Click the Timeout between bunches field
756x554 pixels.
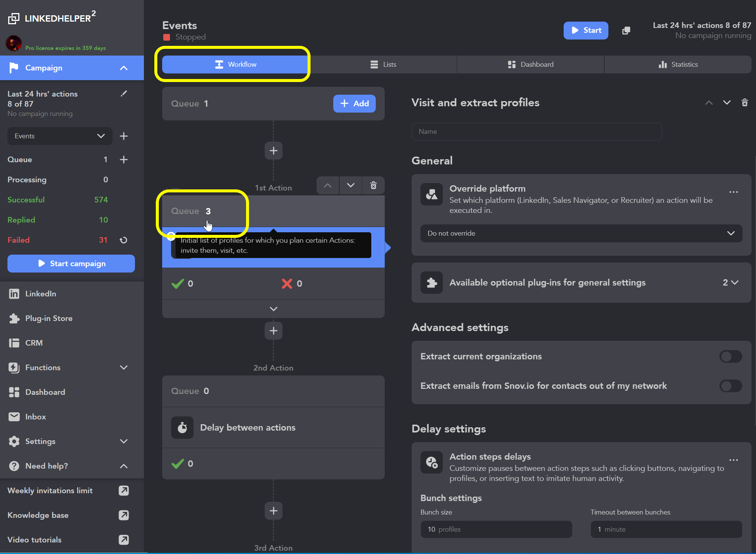tap(666, 529)
